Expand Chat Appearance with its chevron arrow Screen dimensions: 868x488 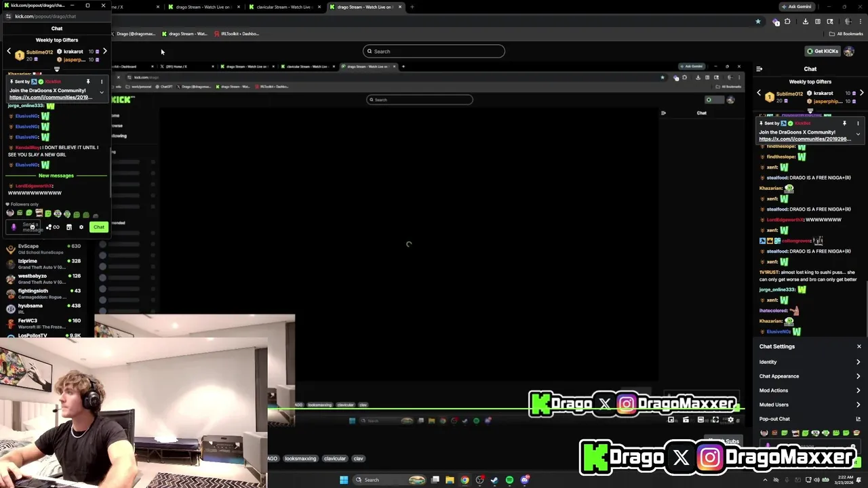click(x=858, y=376)
